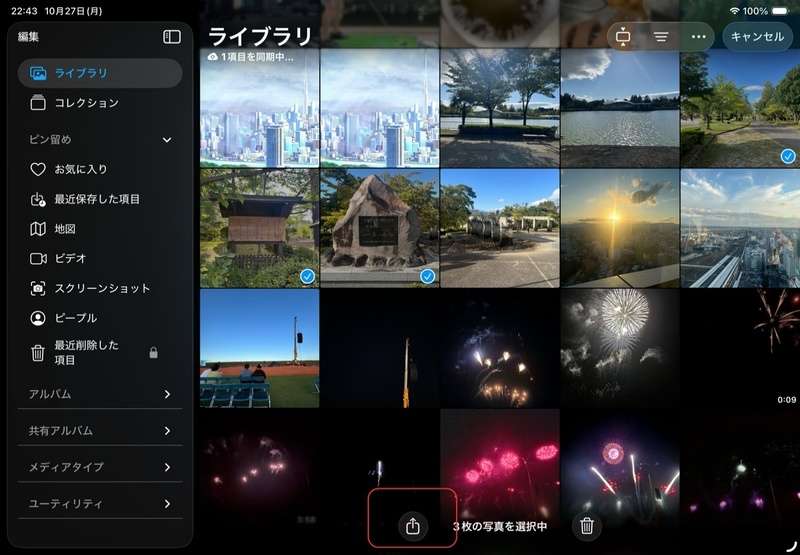Select the sunset over city photo
The image size is (800, 555).
click(620, 229)
